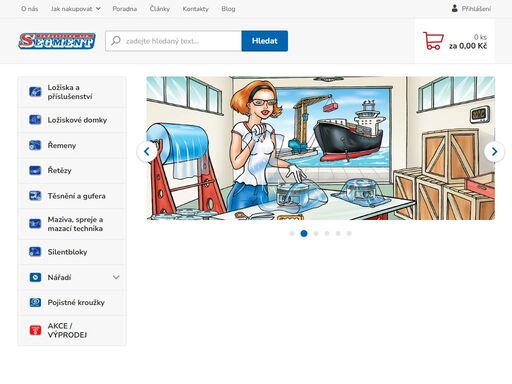Click the packaging worker banner image
Screen dimensions: 512x384
tap(321, 148)
